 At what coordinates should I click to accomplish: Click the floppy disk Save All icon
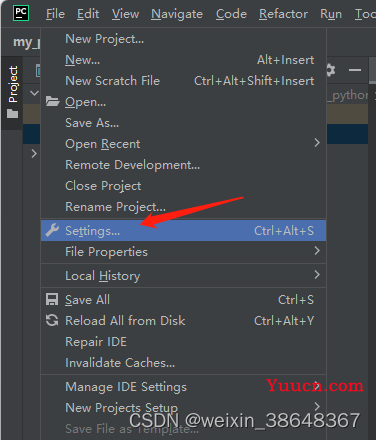pos(52,299)
